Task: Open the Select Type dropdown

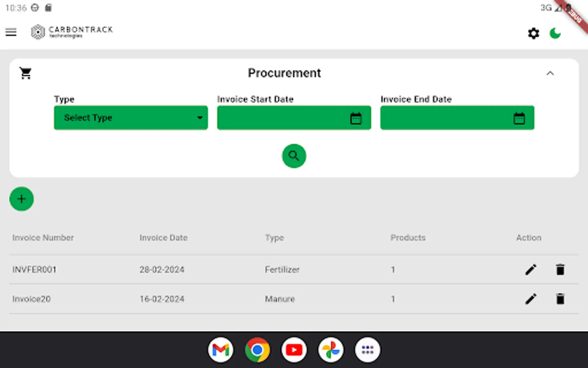Action: [x=131, y=118]
